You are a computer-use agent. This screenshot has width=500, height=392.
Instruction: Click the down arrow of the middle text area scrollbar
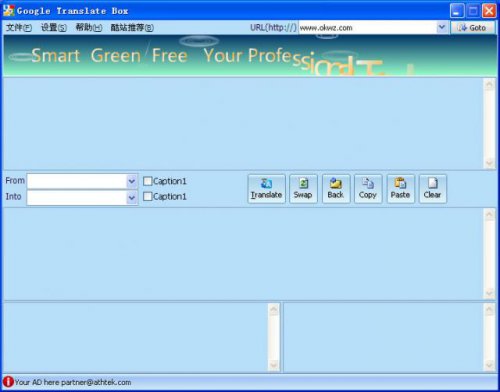tap(489, 293)
